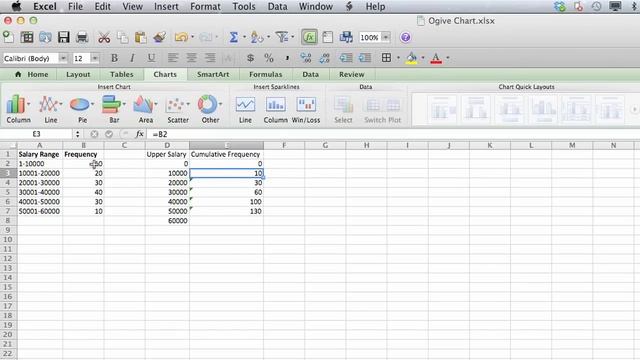This screenshot has width=640, height=360.
Task: Open the Tools menu
Action: point(244,7)
